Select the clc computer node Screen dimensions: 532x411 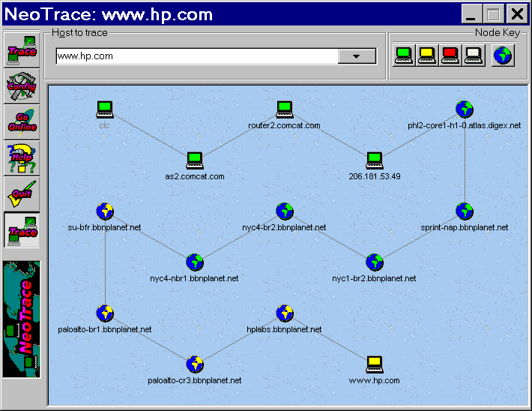click(105, 109)
